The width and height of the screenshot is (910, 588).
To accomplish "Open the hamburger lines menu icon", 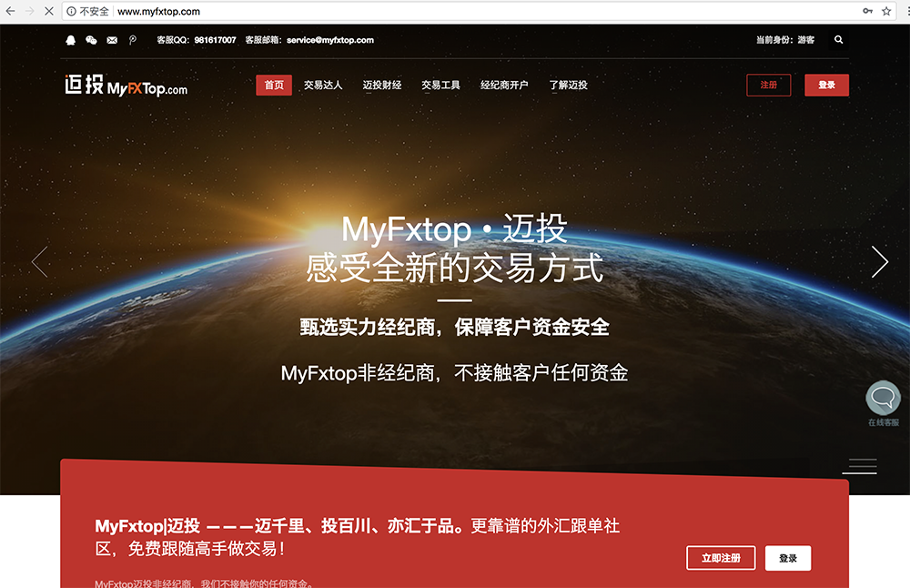I will tap(860, 466).
